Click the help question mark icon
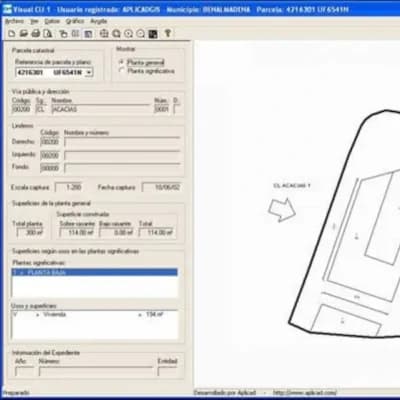 [x=168, y=33]
